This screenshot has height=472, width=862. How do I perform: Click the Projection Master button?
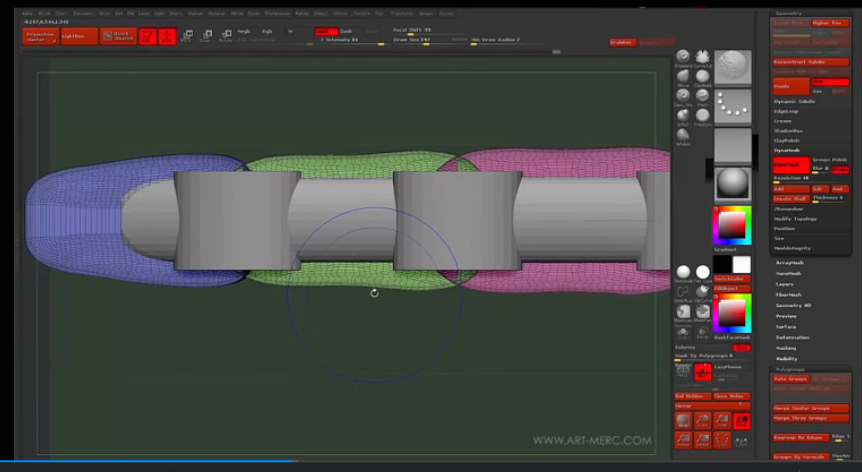tap(40, 36)
